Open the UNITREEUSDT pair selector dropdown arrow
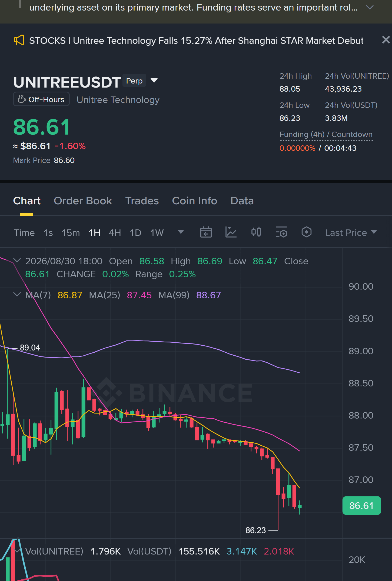The height and width of the screenshot is (581, 392). pyautogui.click(x=154, y=80)
